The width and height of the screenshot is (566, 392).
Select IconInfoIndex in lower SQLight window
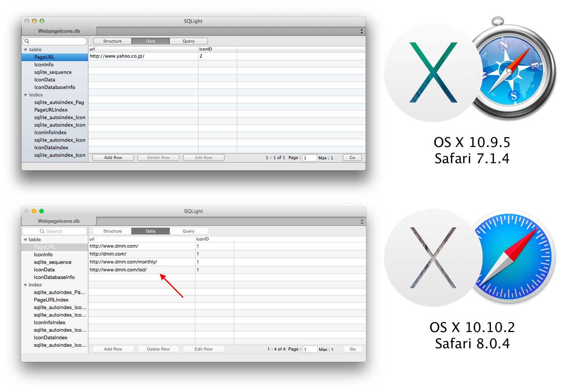(x=55, y=323)
